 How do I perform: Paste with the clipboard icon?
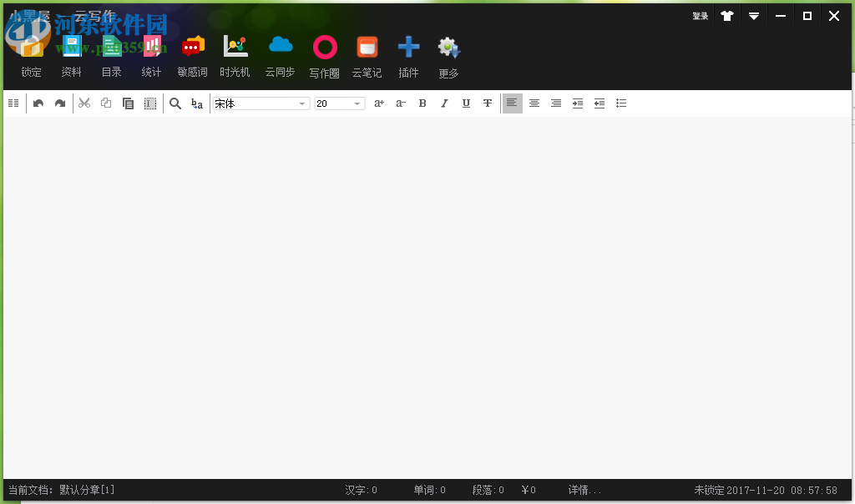[128, 103]
